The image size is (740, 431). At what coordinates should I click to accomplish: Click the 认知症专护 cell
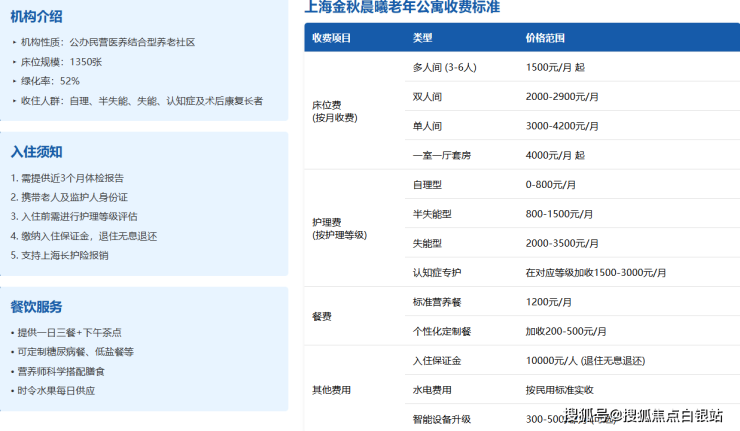pyautogui.click(x=437, y=272)
